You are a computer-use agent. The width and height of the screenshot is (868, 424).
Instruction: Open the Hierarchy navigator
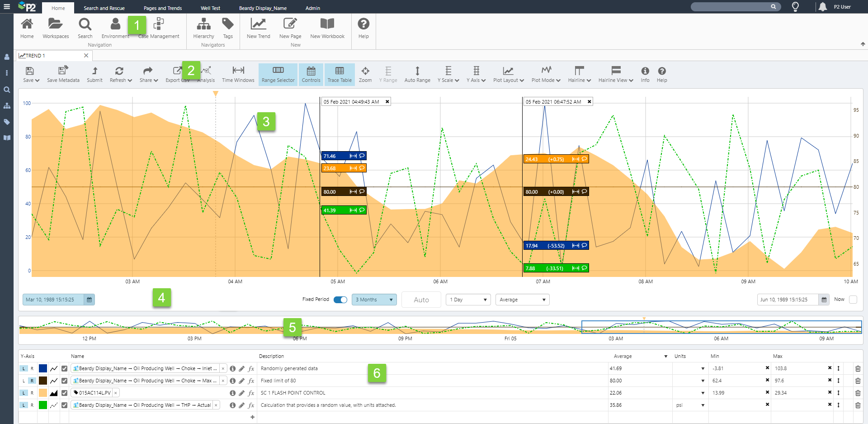pyautogui.click(x=203, y=28)
